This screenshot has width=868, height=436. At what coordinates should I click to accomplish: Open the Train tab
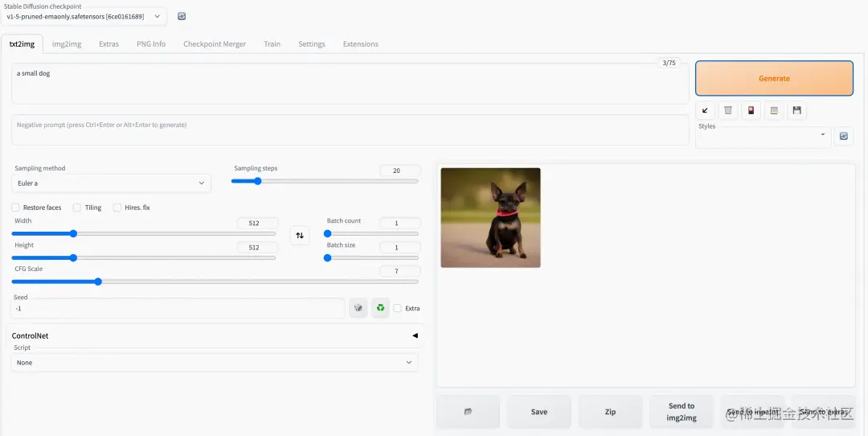click(272, 43)
